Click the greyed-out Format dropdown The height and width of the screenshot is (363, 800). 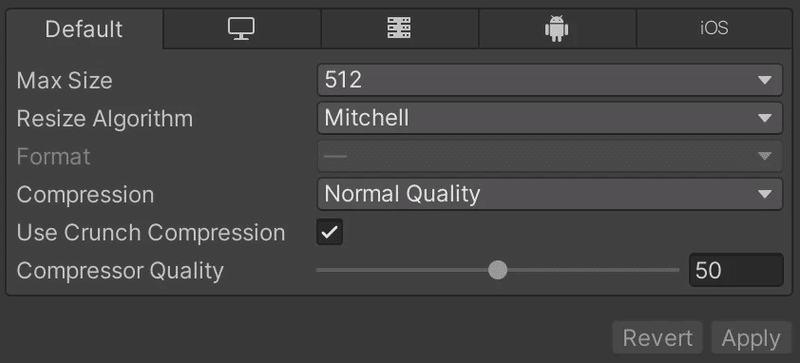coord(549,156)
